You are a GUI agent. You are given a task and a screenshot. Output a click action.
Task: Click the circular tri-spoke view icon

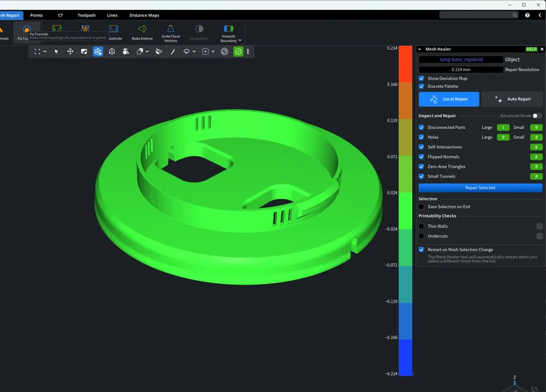[112, 51]
